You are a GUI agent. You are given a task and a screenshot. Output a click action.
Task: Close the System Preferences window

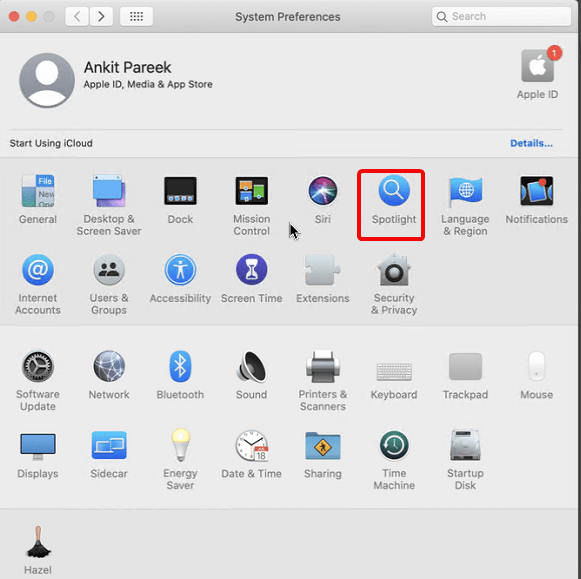point(14,16)
